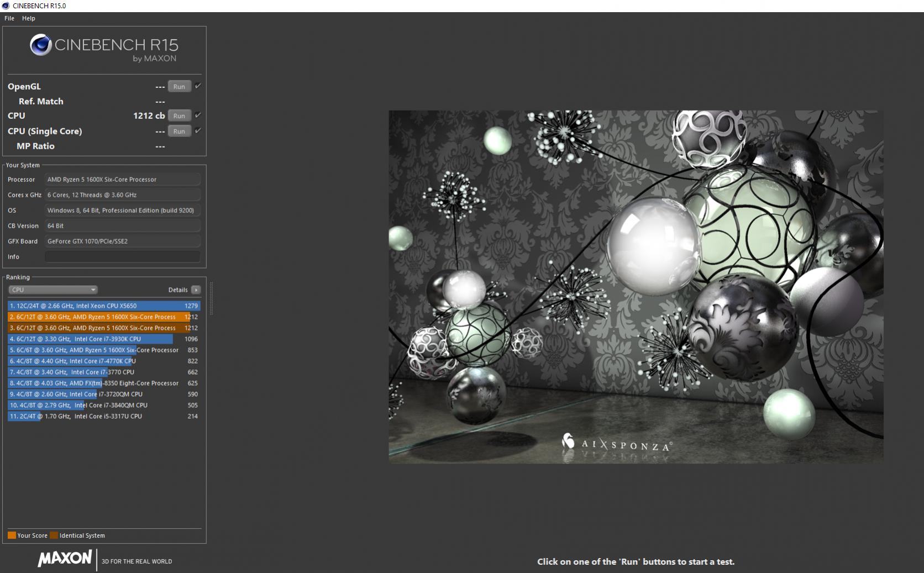
Task: Click the 1212 cb CPU score
Action: (x=149, y=115)
